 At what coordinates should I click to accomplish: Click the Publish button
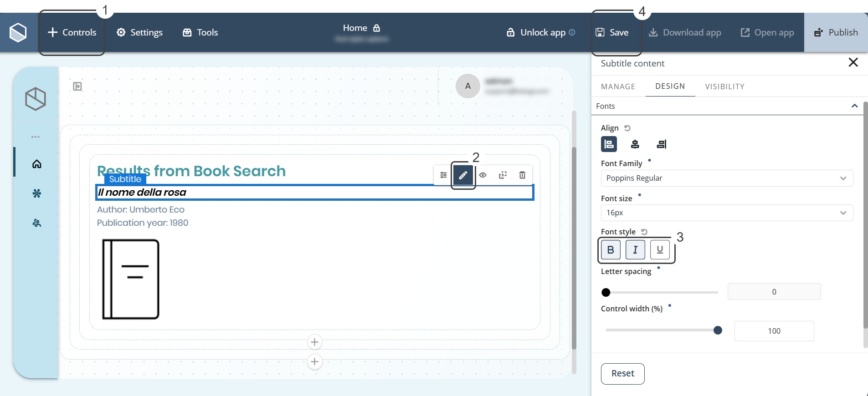coord(836,32)
